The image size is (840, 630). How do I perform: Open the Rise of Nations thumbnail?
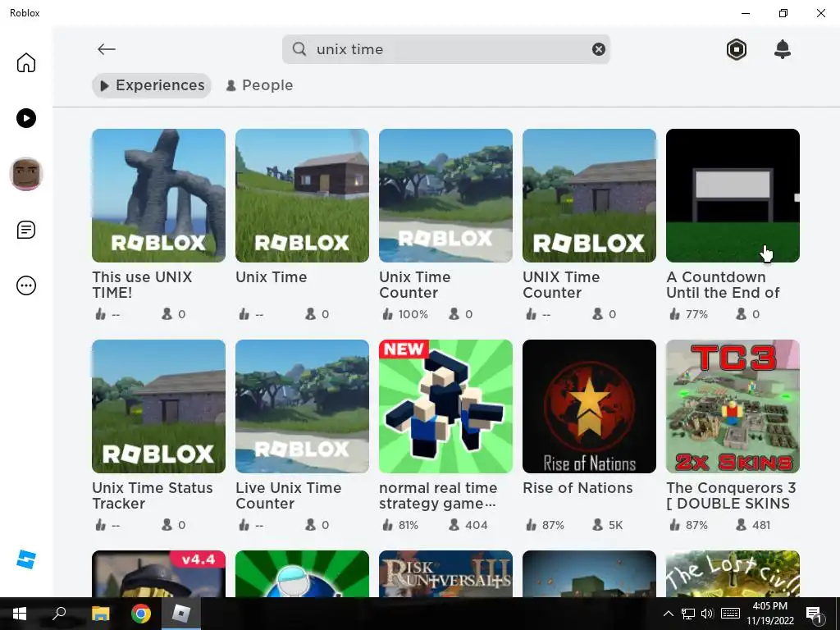tap(589, 407)
